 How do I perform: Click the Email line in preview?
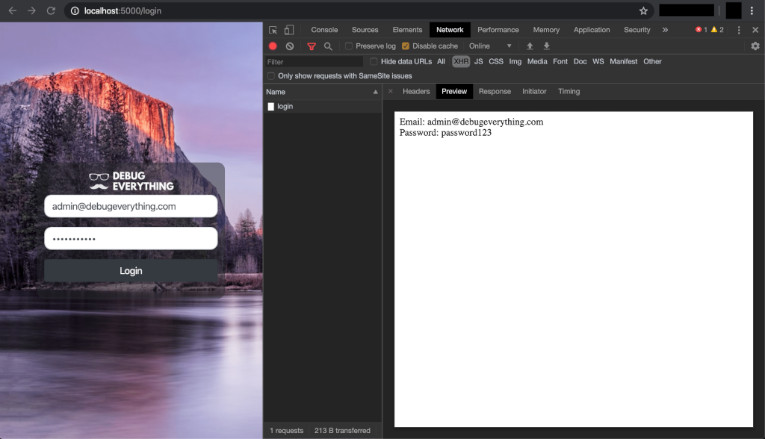point(471,122)
